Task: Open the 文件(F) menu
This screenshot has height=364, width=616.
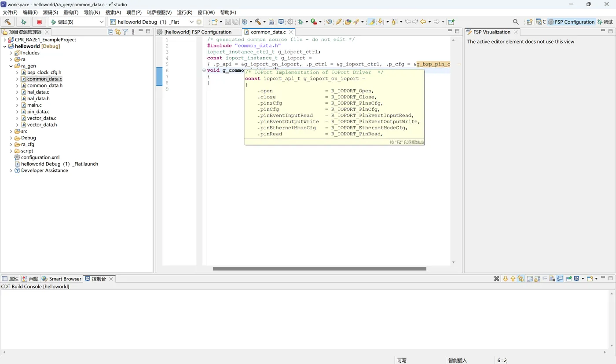Action: click(x=10, y=12)
